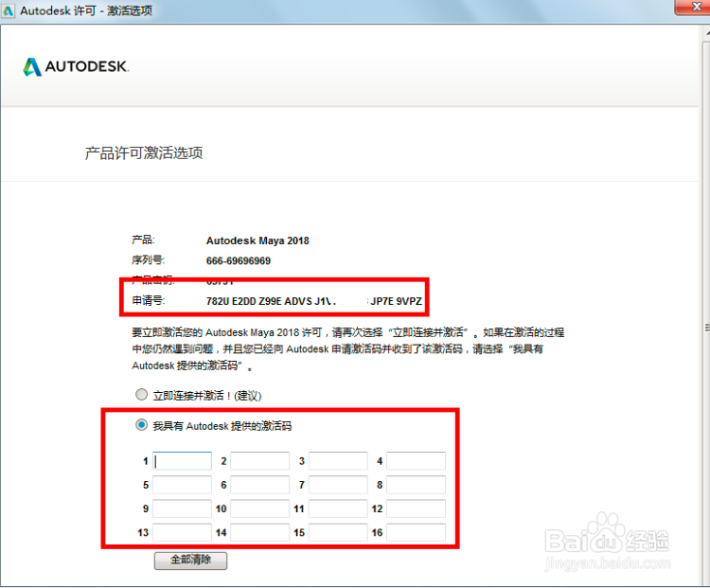Click the 产品 product label
710x588 pixels.
[x=143, y=240]
